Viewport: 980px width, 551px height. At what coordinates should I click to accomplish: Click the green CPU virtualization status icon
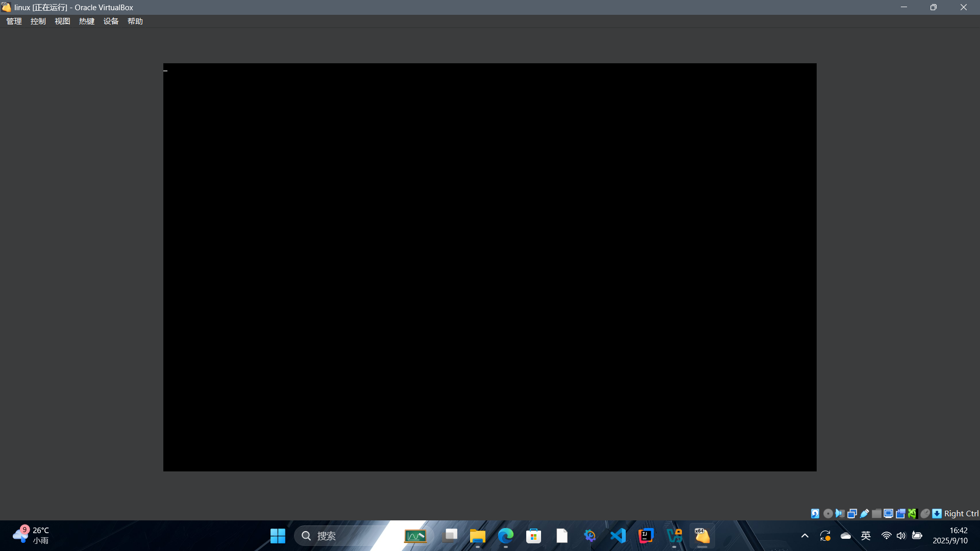point(913,514)
